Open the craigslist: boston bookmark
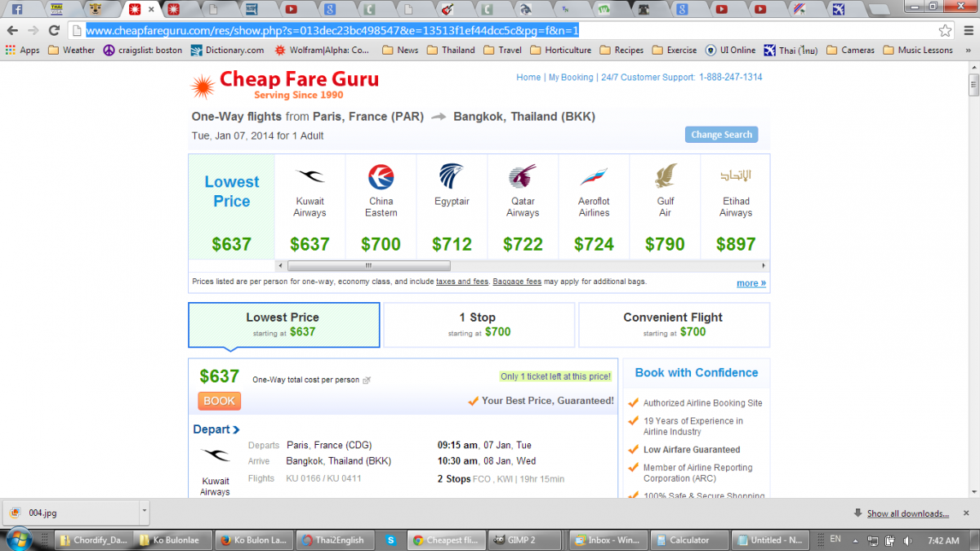The width and height of the screenshot is (980, 551). coord(143,50)
